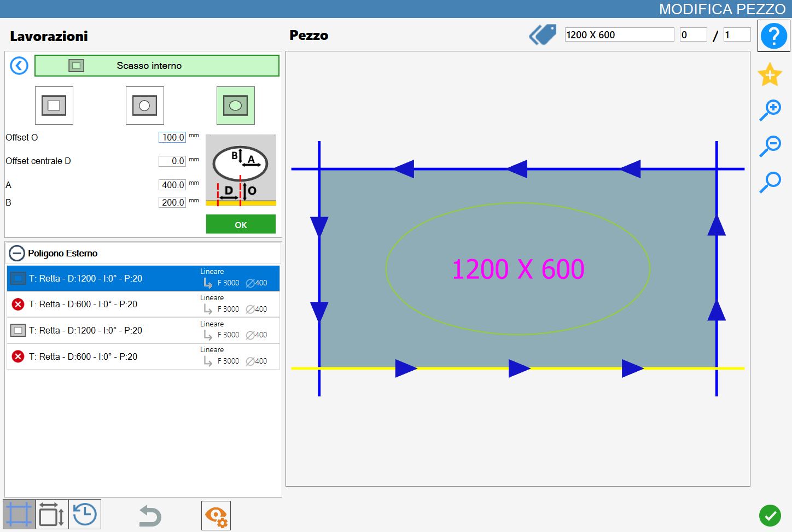Screen dimensions: 792x532
Task: Zoom out with the magnifier minus icon
Action: click(x=770, y=146)
